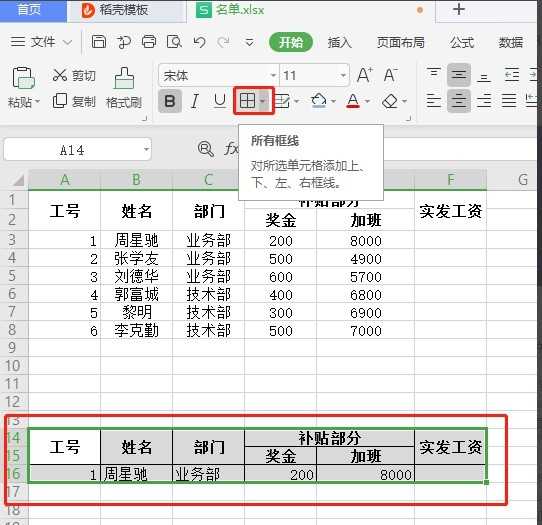Decrease font size with A- icon
This screenshot has width=542, height=525.
pyautogui.click(x=391, y=75)
